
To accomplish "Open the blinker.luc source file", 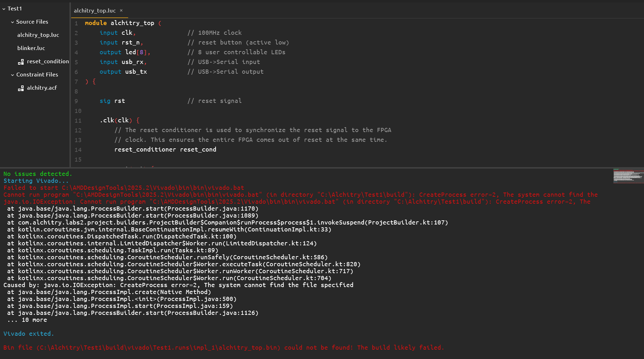I will tap(31, 48).
